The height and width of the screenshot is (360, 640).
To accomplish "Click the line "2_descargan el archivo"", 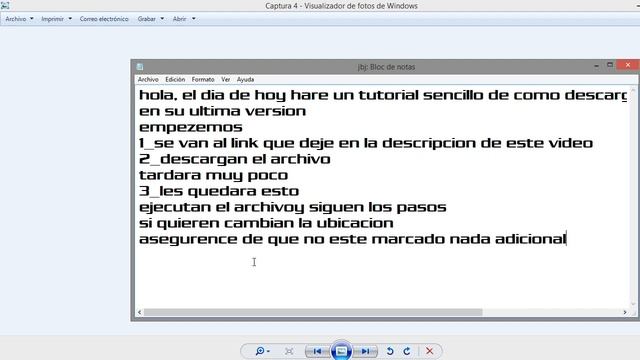I will pos(235,159).
